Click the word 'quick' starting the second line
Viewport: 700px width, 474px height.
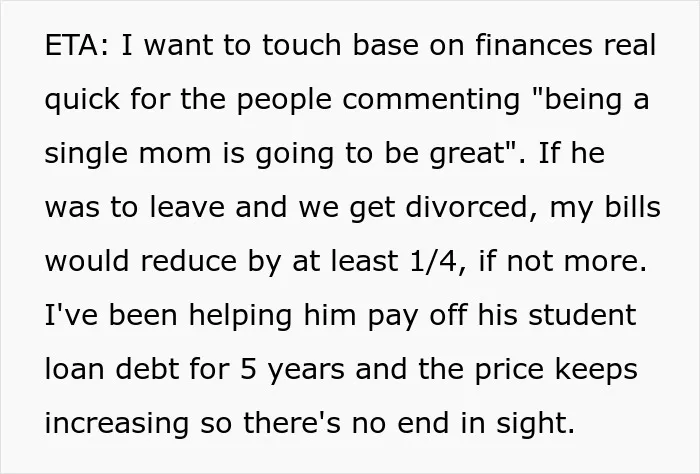(83, 101)
